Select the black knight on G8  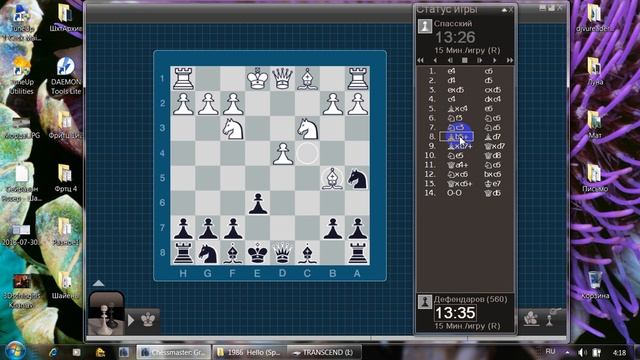tap(208, 253)
